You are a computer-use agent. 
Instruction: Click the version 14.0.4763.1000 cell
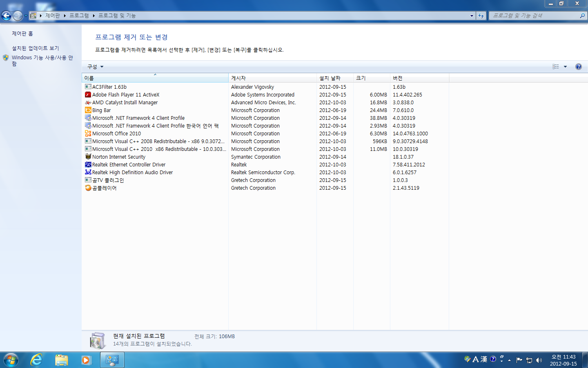tap(410, 134)
